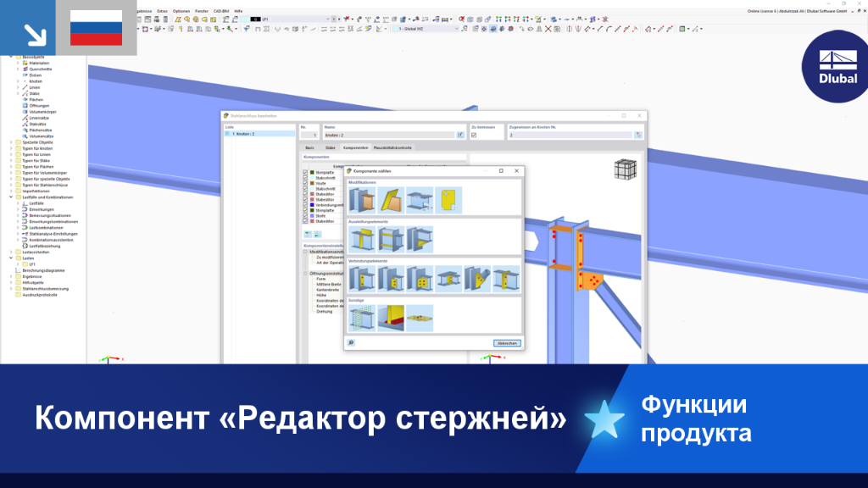Screen dimensions: 868x488
Task: Click the Steife row color swatch
Action: pos(312,216)
